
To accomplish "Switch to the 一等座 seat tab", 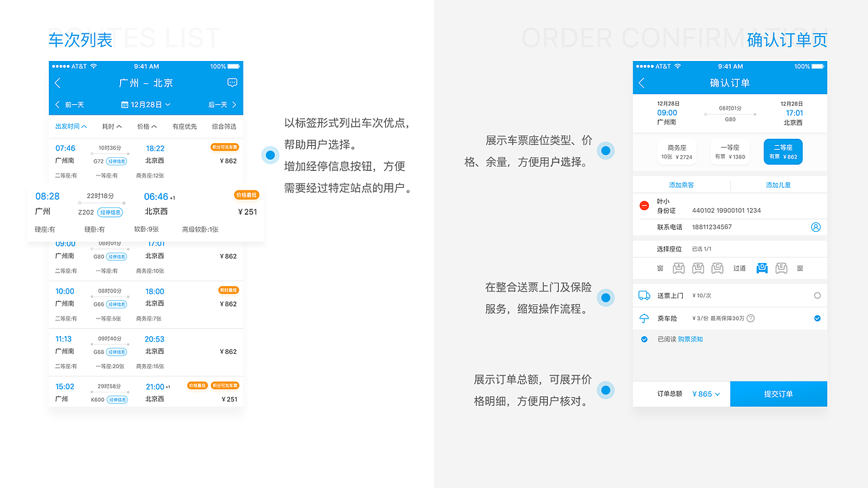I will 730,151.
